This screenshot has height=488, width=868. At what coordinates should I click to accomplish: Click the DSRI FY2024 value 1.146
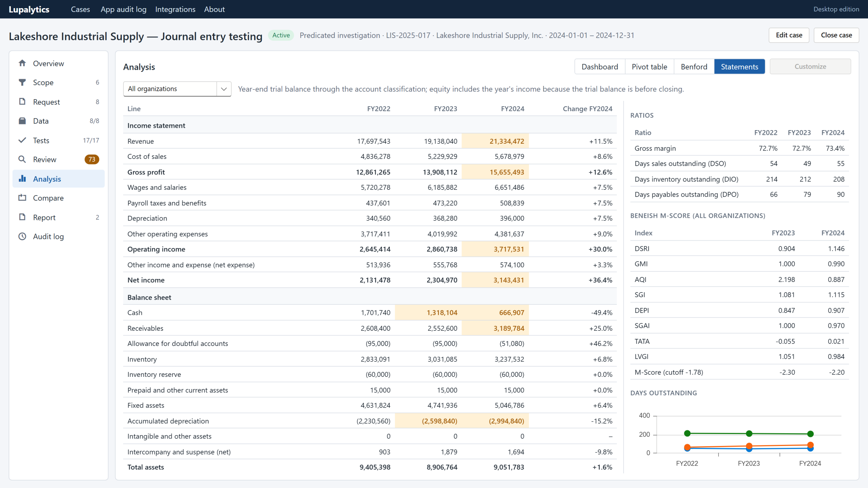(x=836, y=249)
